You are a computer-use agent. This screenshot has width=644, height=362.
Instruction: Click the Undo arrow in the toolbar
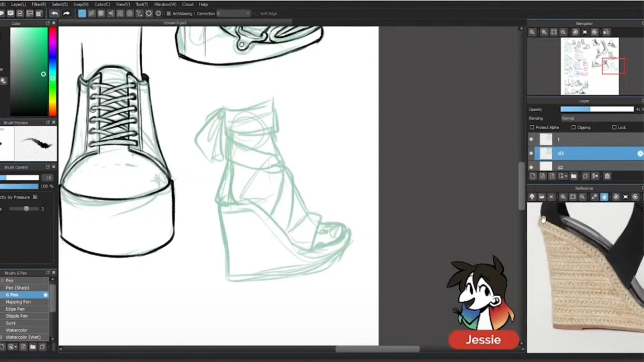[x=54, y=14]
